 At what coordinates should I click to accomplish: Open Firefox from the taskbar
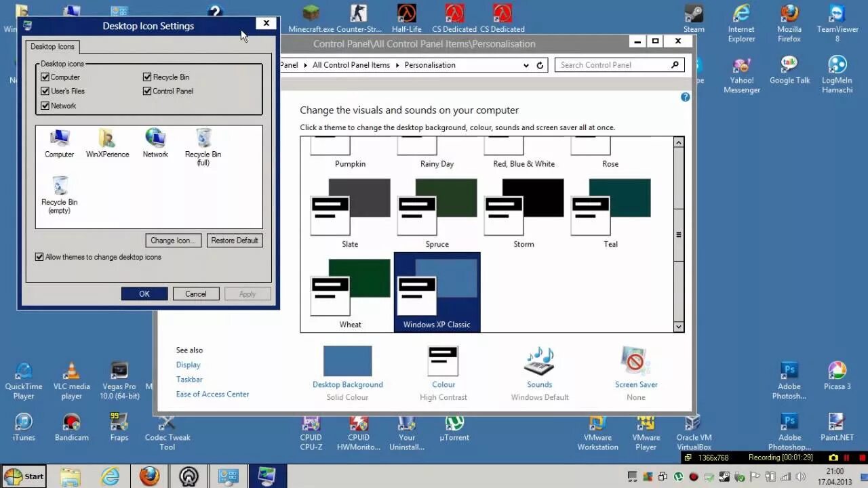pos(149,476)
